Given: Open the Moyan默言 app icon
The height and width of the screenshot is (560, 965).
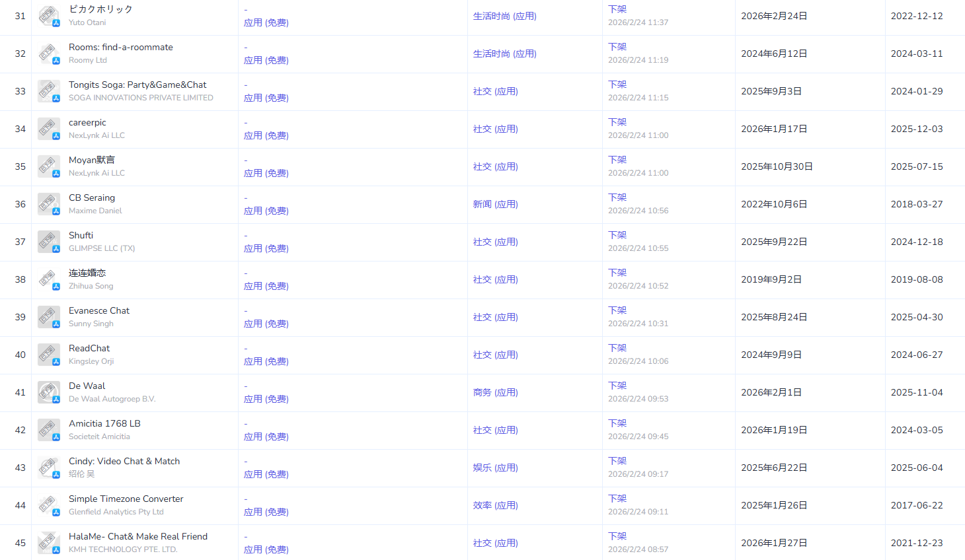Looking at the screenshot, I should 49,166.
